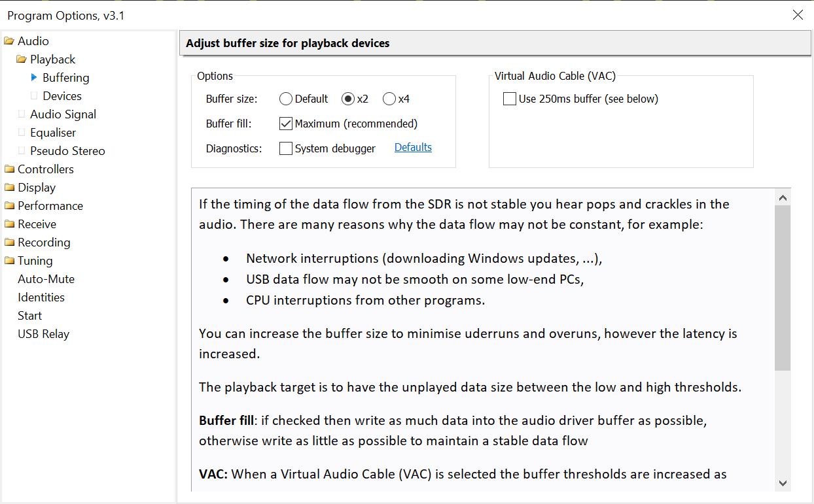
Task: Click the Display folder icon
Action: [9, 188]
